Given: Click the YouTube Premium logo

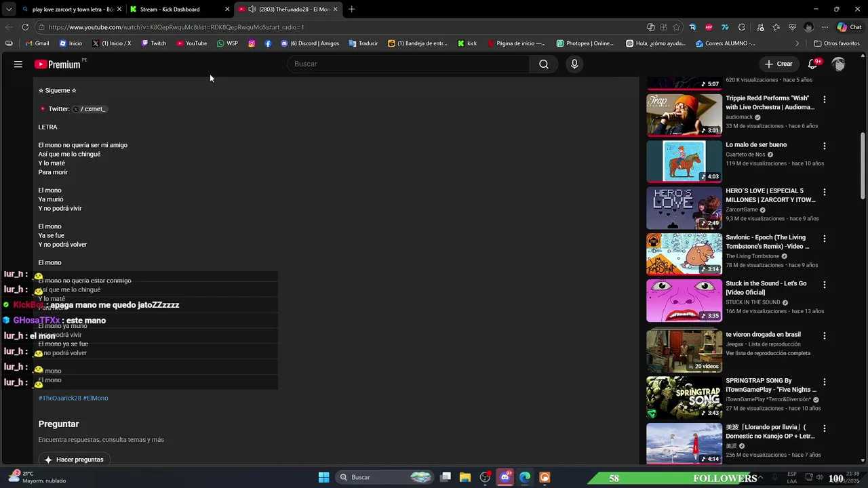Looking at the screenshot, I should click(58, 64).
